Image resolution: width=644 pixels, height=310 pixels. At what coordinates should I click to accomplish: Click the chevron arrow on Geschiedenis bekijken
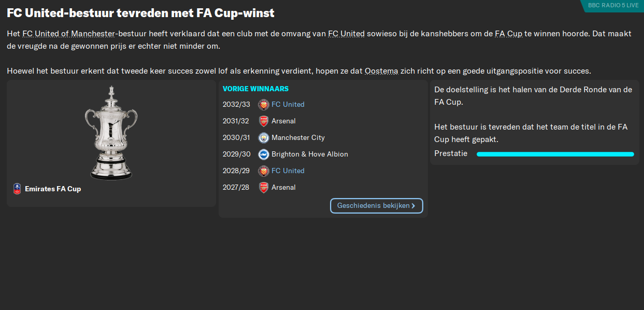point(413,206)
